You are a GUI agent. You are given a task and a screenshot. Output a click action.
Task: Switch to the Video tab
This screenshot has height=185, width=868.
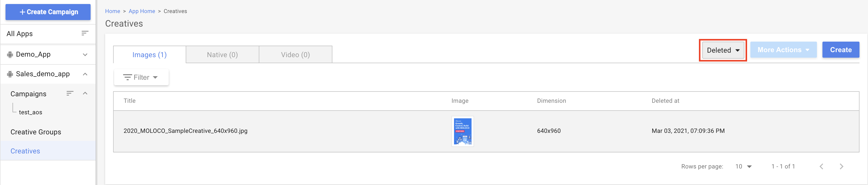pyautogui.click(x=295, y=55)
